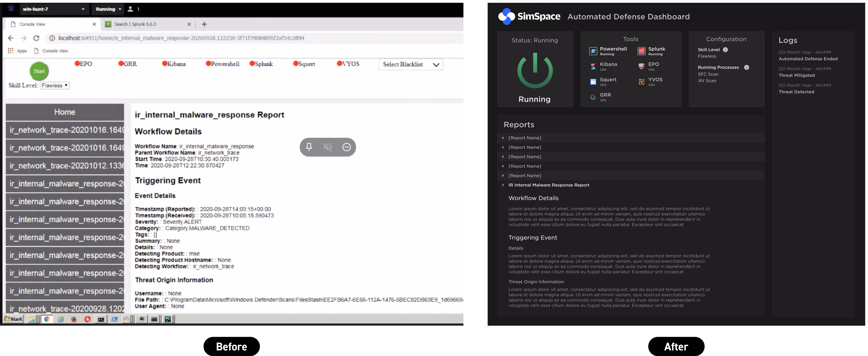Open PyCharm from the Windows taskbar
868x356 pixels.
(167, 319)
